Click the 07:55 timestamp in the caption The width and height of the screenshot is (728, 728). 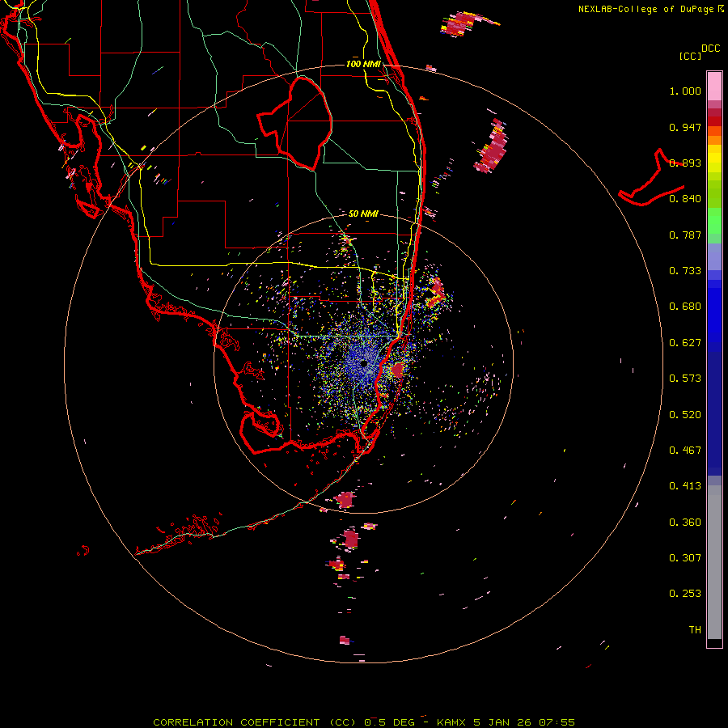[x=557, y=722]
